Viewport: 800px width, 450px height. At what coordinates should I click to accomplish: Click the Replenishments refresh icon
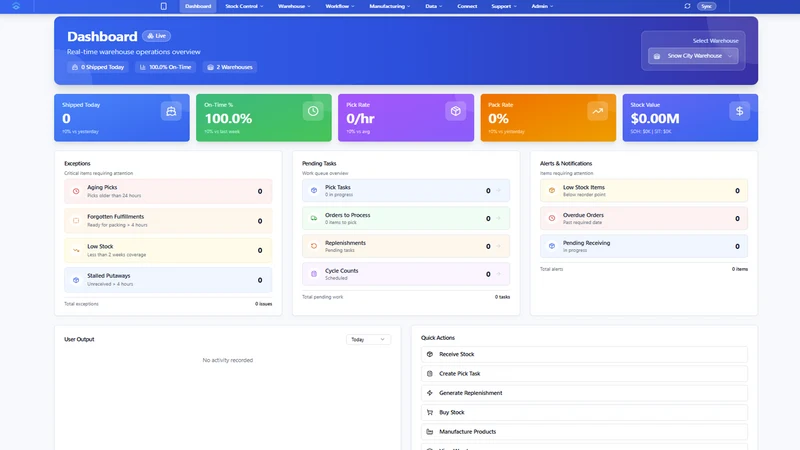[314, 246]
